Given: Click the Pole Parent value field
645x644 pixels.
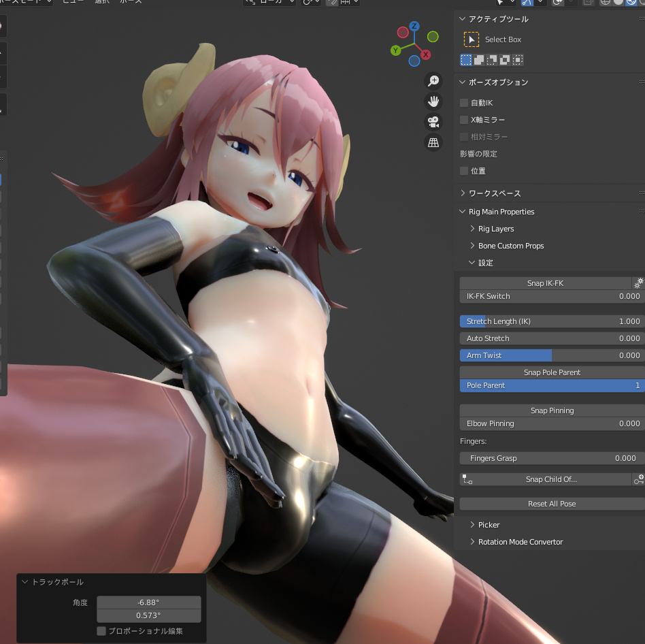Looking at the screenshot, I should (x=552, y=385).
